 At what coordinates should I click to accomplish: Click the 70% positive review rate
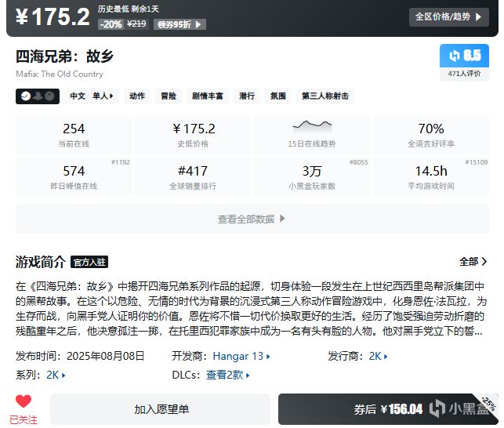click(431, 134)
